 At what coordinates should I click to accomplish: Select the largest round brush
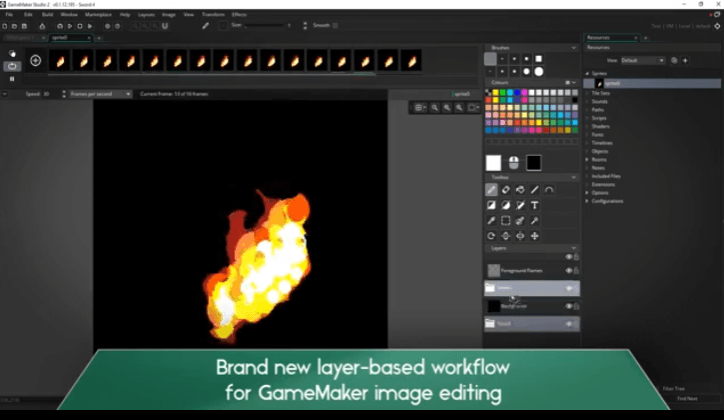point(538,72)
